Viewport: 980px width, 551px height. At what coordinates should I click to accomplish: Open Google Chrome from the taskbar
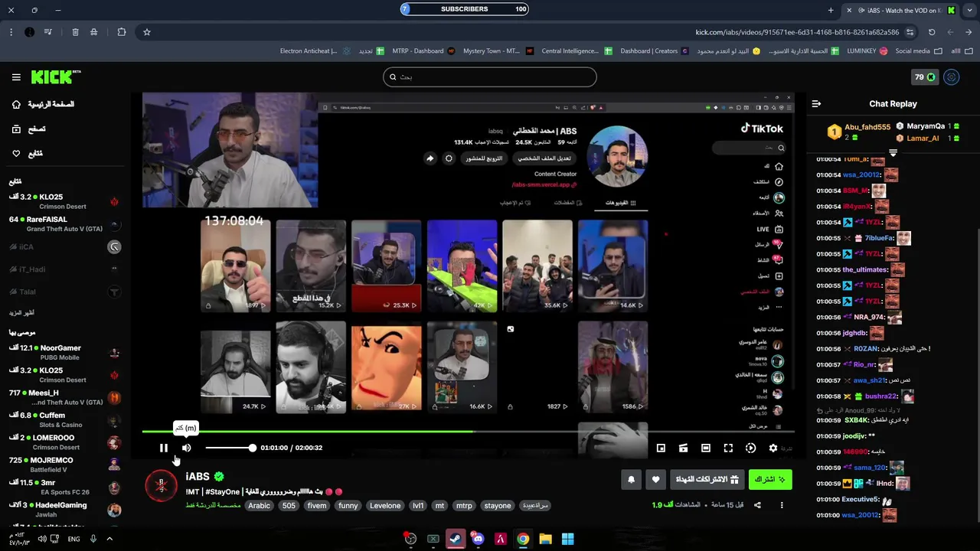pyautogui.click(x=522, y=539)
